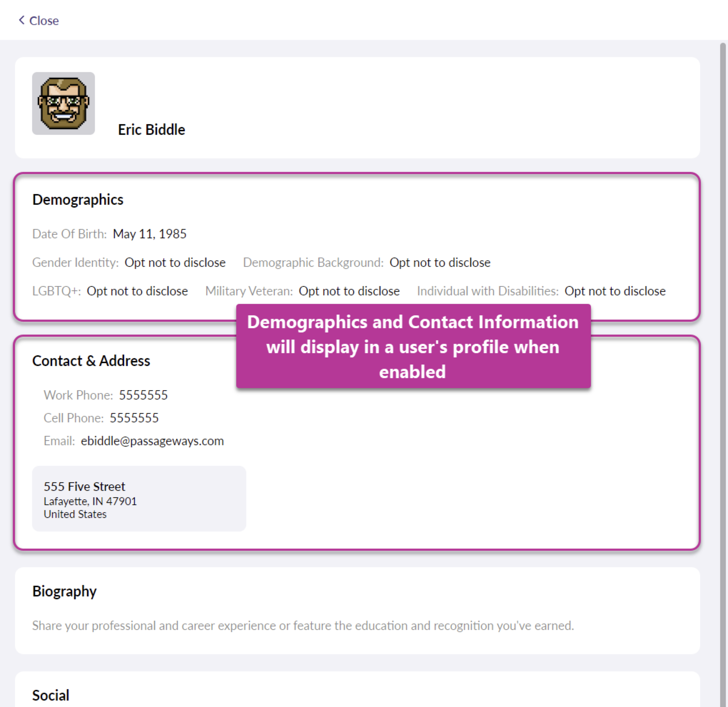This screenshot has height=707, width=728.
Task: Click Eric Biddle's avatar picture
Action: click(64, 103)
